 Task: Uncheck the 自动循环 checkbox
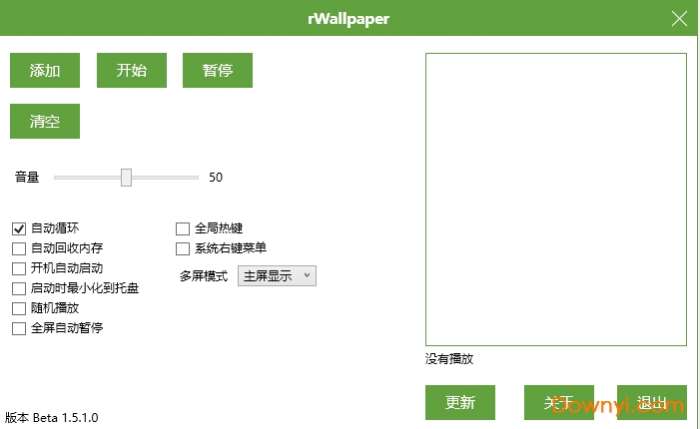pyautogui.click(x=19, y=229)
